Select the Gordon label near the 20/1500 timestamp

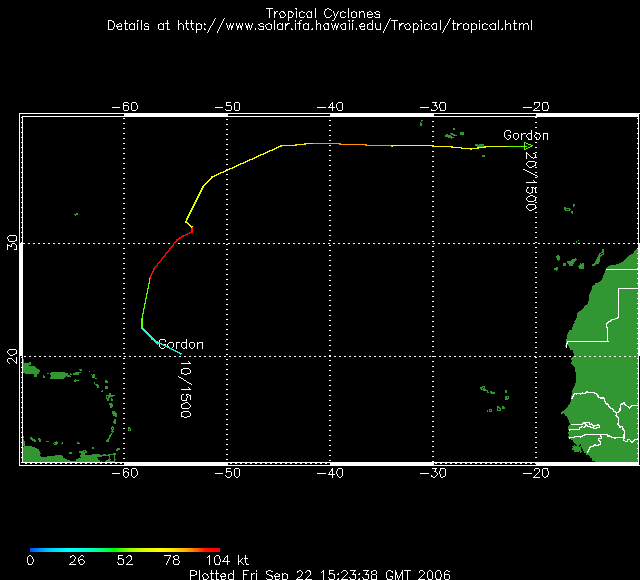coord(525,135)
